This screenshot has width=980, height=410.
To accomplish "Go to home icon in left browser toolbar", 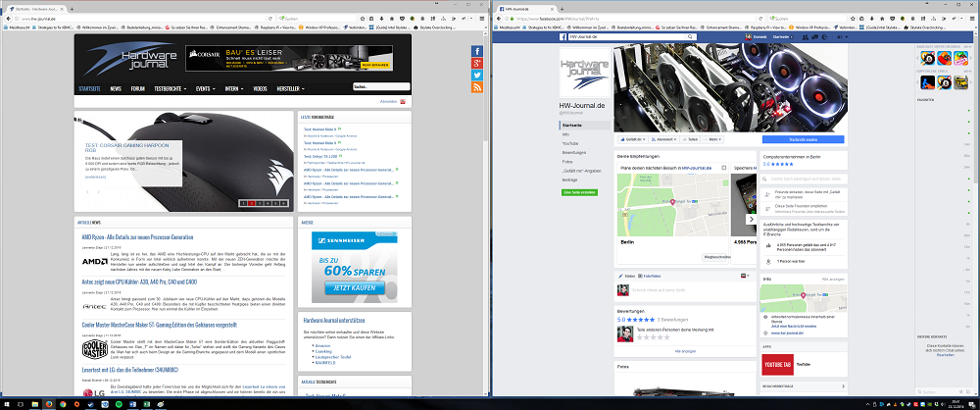I will tap(392, 19).
